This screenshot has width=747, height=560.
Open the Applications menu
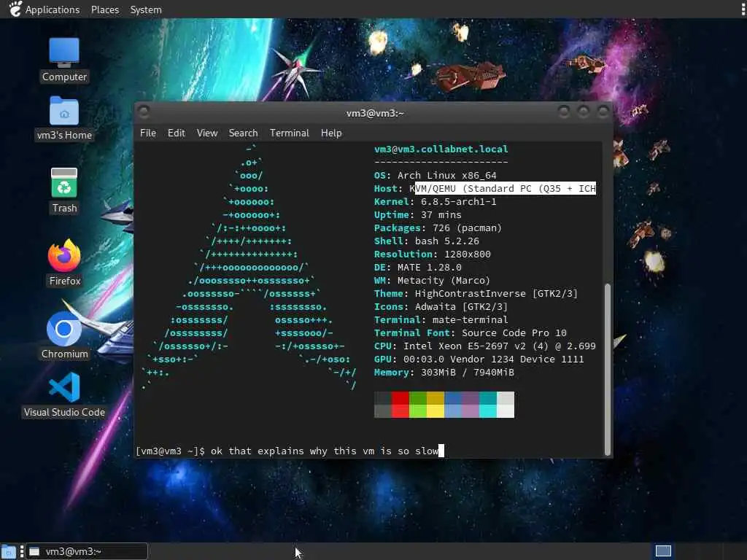click(x=53, y=9)
